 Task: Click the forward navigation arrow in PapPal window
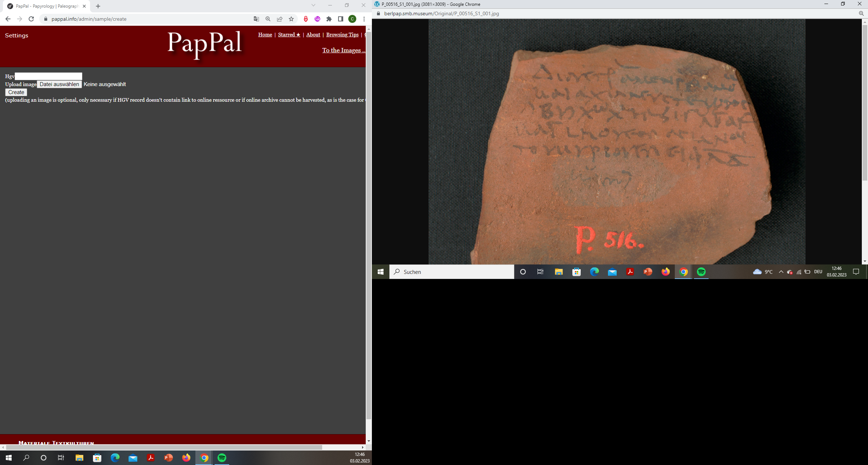pos(20,19)
